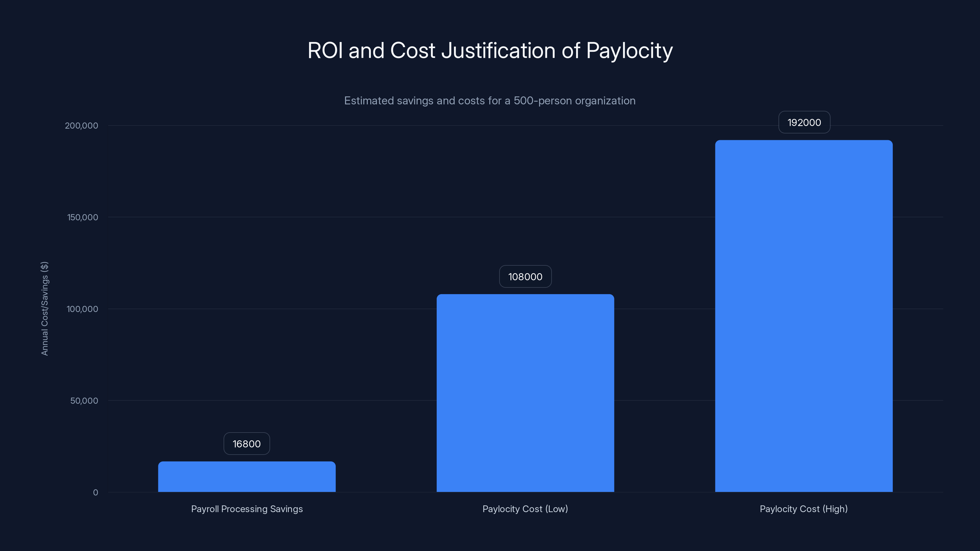Viewport: 980px width, 551px height.
Task: Click the 'Paylocity Cost (Low)' axis label
Action: (x=526, y=509)
